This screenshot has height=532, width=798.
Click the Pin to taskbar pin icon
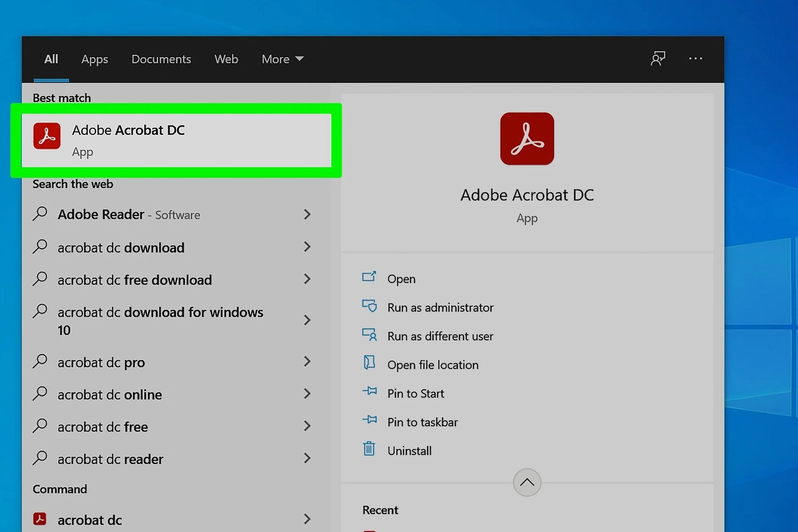[369, 420]
